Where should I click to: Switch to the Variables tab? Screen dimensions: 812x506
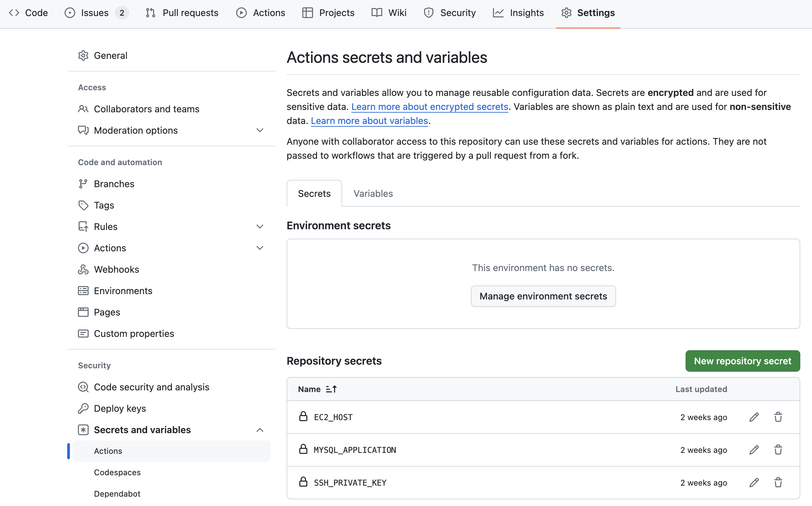click(x=373, y=194)
